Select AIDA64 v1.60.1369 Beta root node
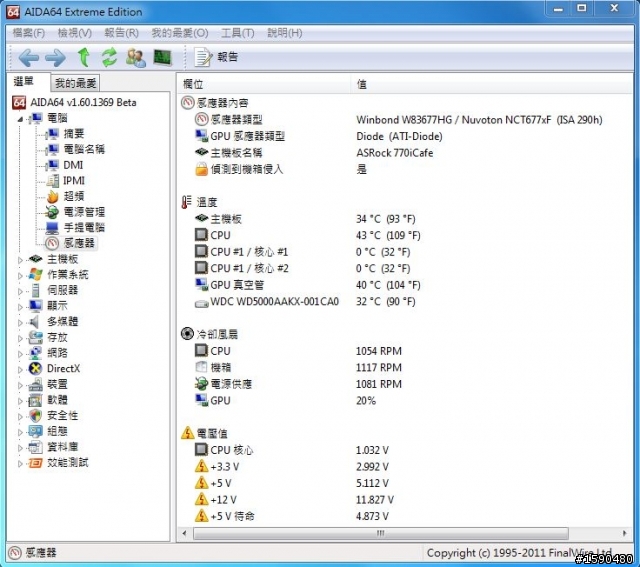The image size is (640, 567). pyautogui.click(x=83, y=102)
